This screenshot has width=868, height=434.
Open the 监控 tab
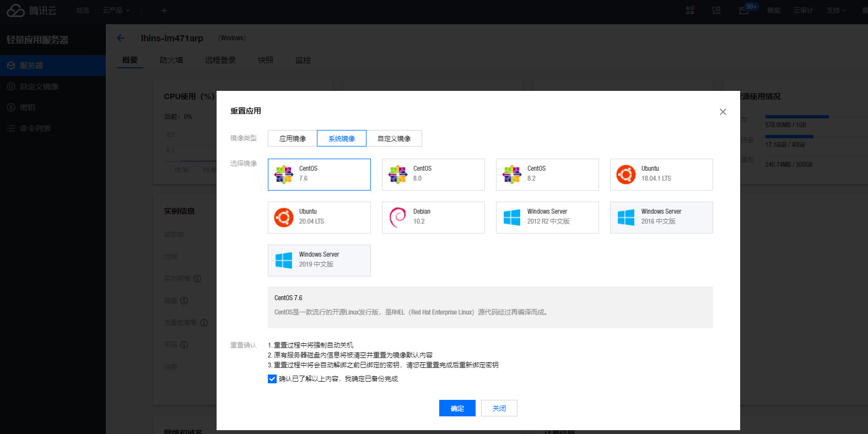pyautogui.click(x=303, y=60)
